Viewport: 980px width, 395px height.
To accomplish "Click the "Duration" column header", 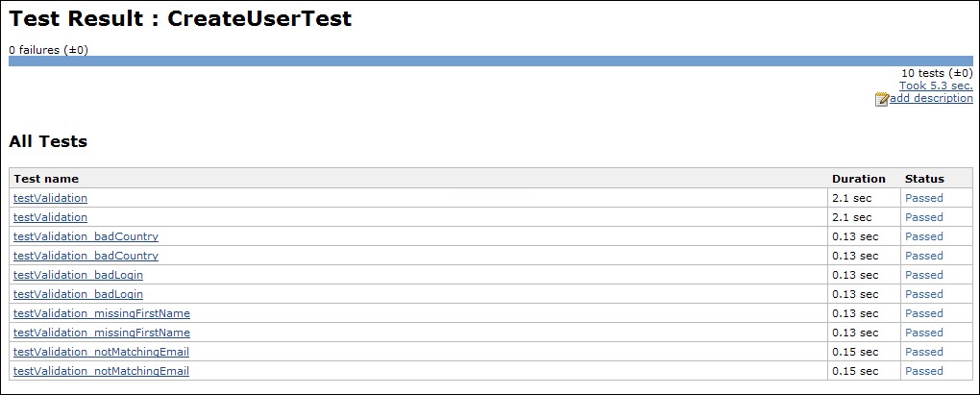I will click(858, 179).
